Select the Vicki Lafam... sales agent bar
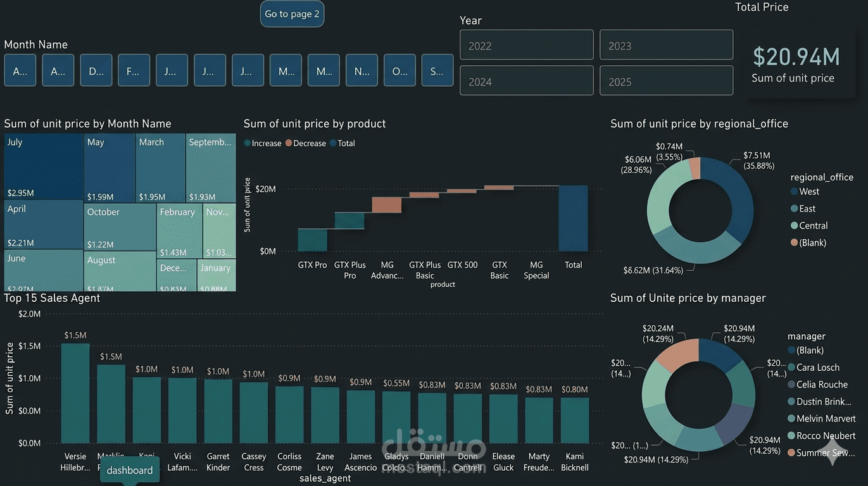This screenshot has width=868, height=486. point(182,410)
